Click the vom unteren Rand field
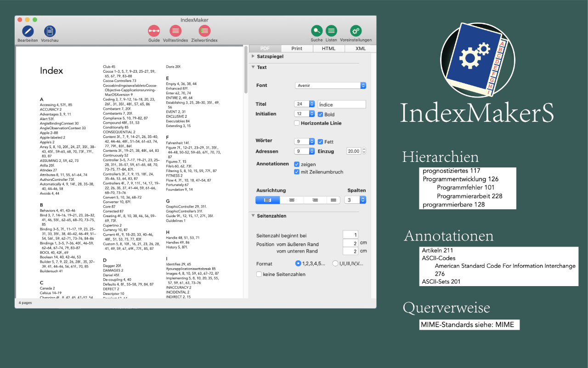 351,251
